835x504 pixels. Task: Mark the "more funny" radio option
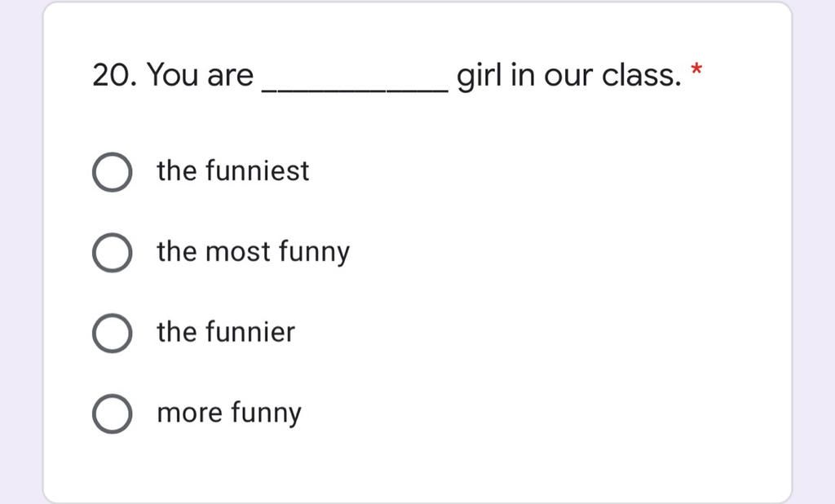point(112,414)
